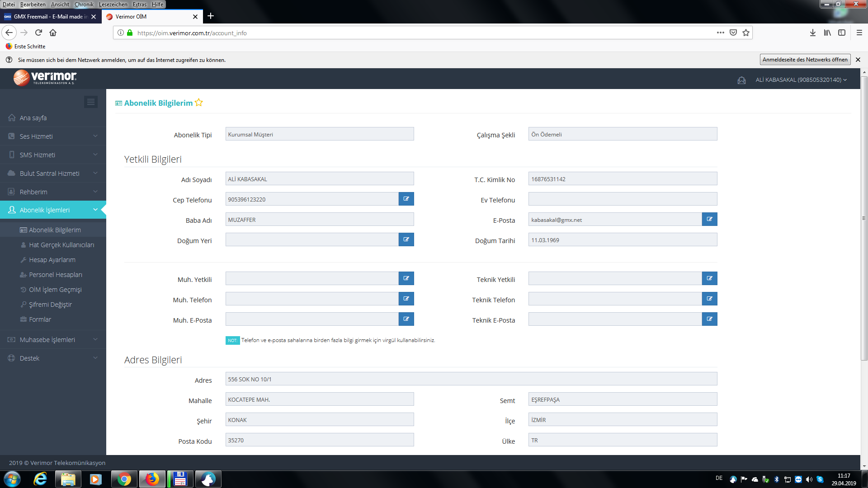Edit the Muh. Telefon field icon
Screen dimensions: 868x488
(406, 299)
